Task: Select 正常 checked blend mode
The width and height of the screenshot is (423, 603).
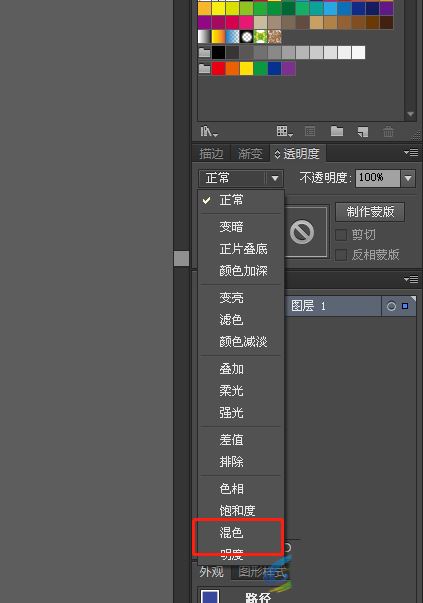Action: 241,200
